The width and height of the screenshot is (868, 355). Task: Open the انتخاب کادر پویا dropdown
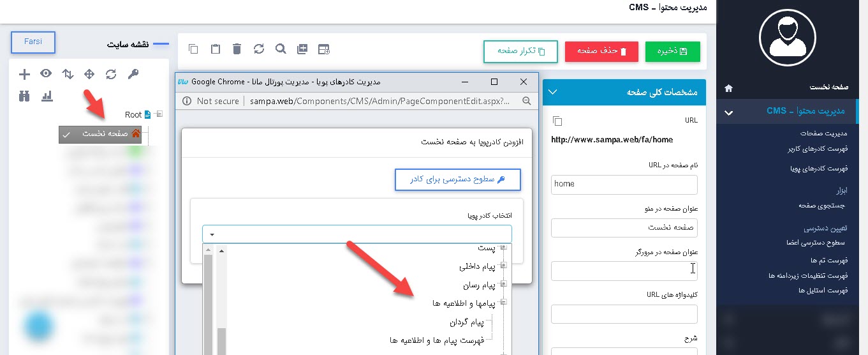[x=357, y=234]
